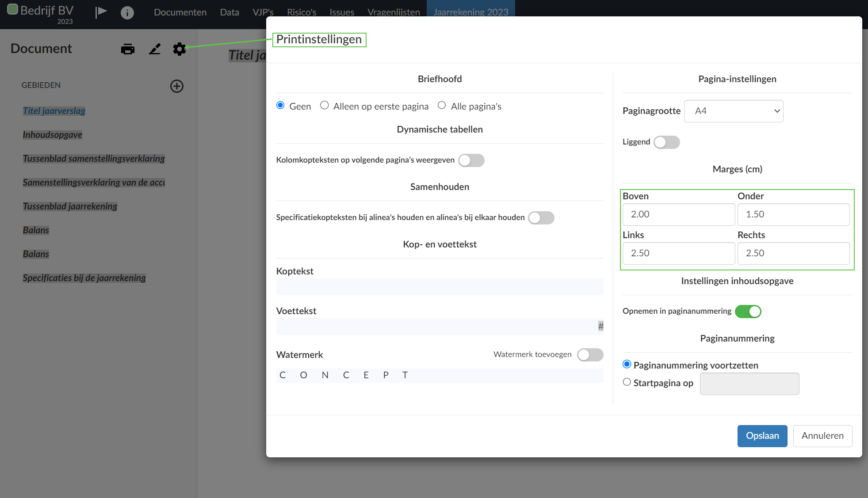
Task: Open Issues menu
Action: coord(342,12)
